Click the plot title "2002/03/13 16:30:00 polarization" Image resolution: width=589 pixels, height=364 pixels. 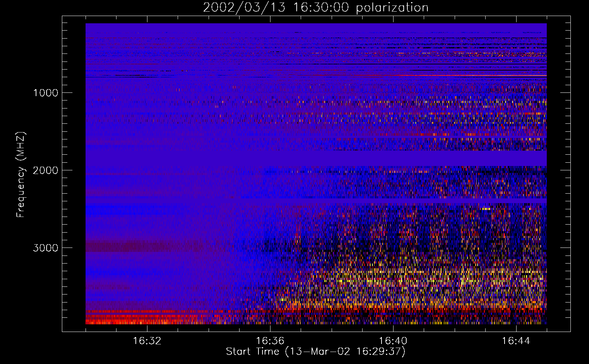pos(316,7)
